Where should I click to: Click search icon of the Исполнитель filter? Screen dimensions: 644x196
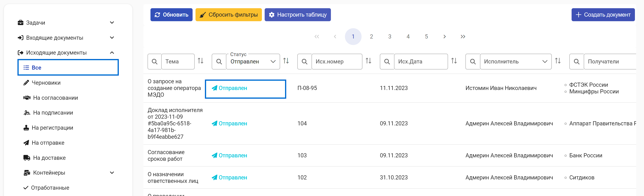click(x=473, y=61)
